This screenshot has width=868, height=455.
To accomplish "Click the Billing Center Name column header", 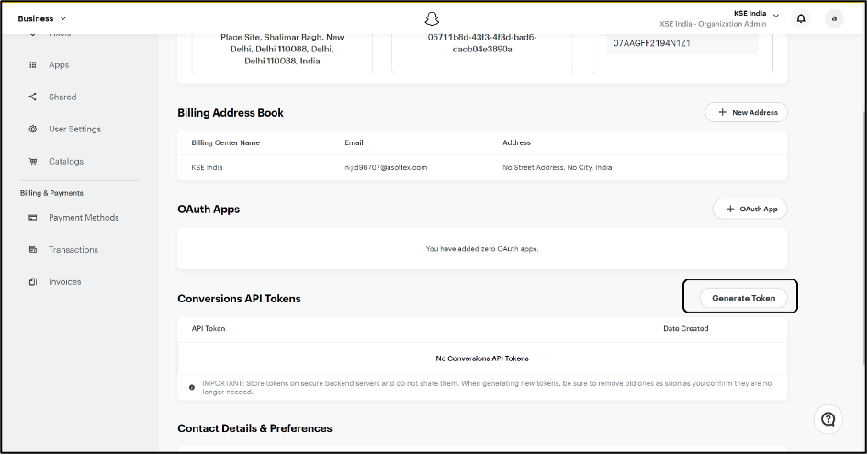I will coord(225,143).
